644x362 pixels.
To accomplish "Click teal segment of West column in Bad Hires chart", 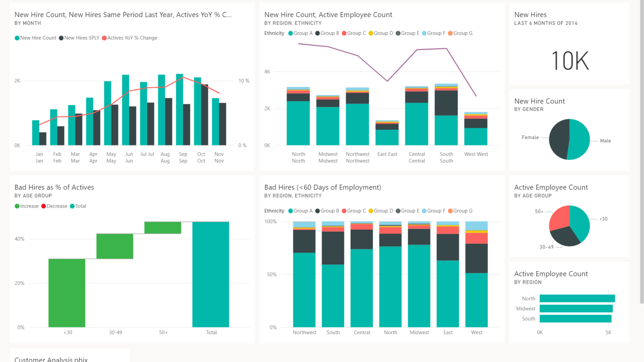I will (x=477, y=300).
